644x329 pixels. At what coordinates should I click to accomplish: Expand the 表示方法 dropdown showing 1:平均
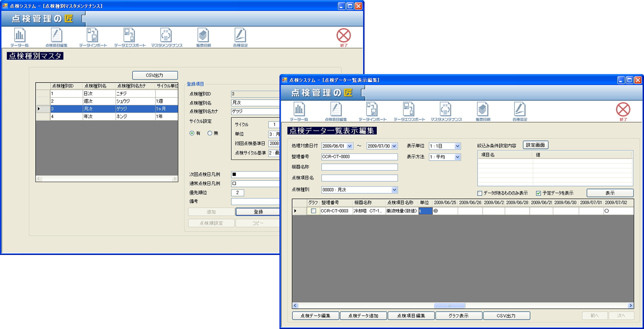coord(457,157)
